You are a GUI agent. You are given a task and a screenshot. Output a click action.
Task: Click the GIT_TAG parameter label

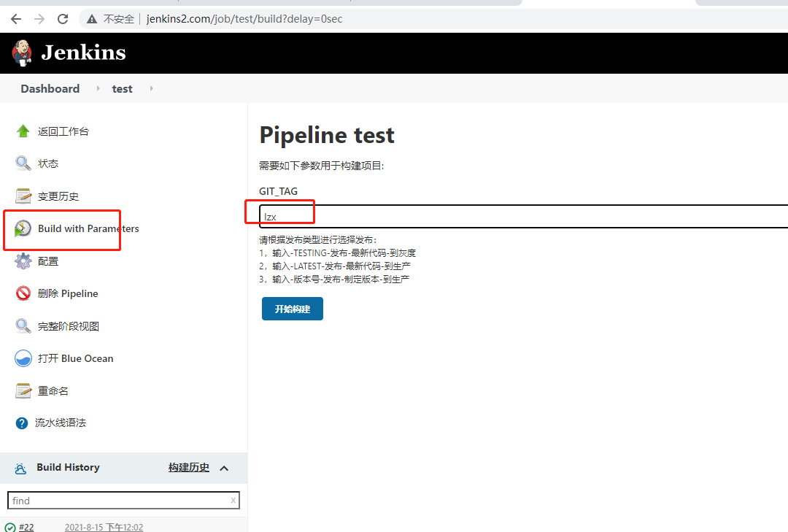(x=279, y=191)
